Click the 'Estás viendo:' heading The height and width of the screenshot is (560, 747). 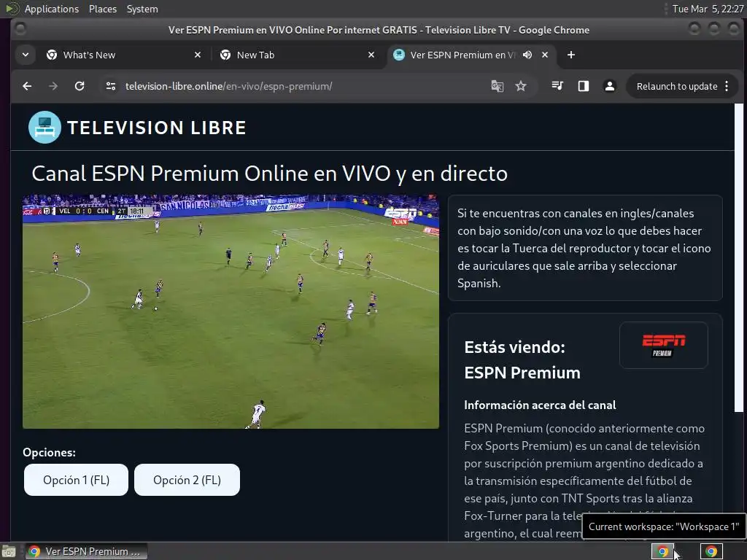514,347
